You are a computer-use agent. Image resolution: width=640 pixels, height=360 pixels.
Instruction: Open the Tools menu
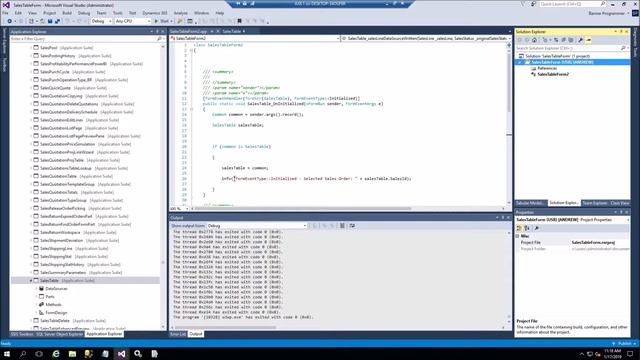118,13
